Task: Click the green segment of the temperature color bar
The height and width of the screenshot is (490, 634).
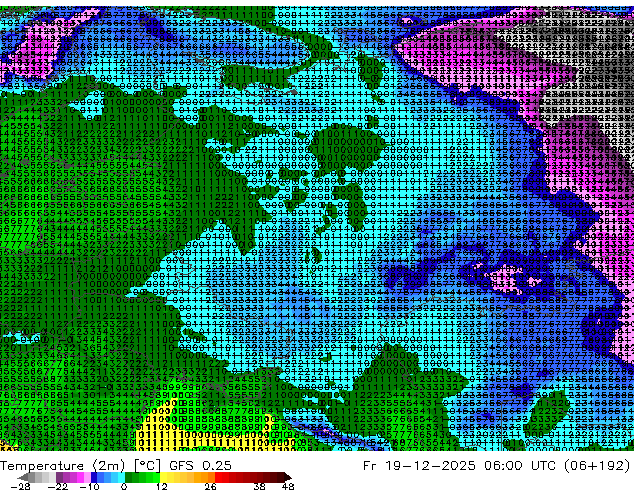Action: click(x=142, y=477)
